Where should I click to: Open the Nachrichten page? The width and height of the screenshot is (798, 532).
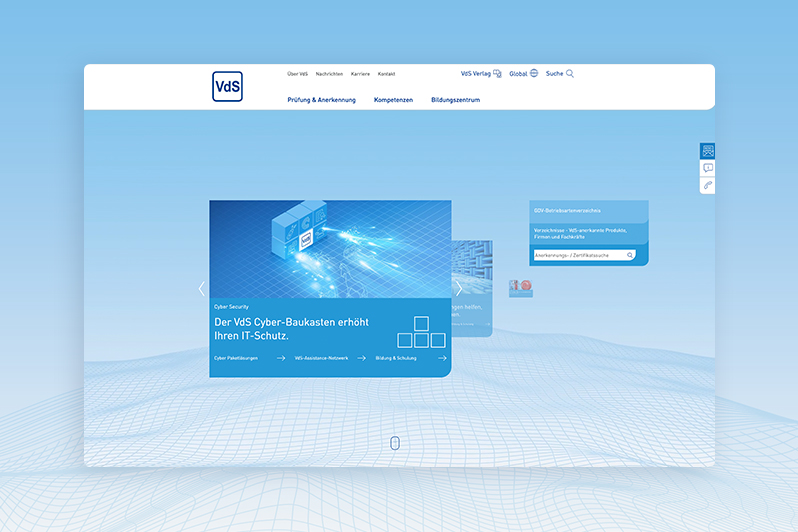coord(329,74)
